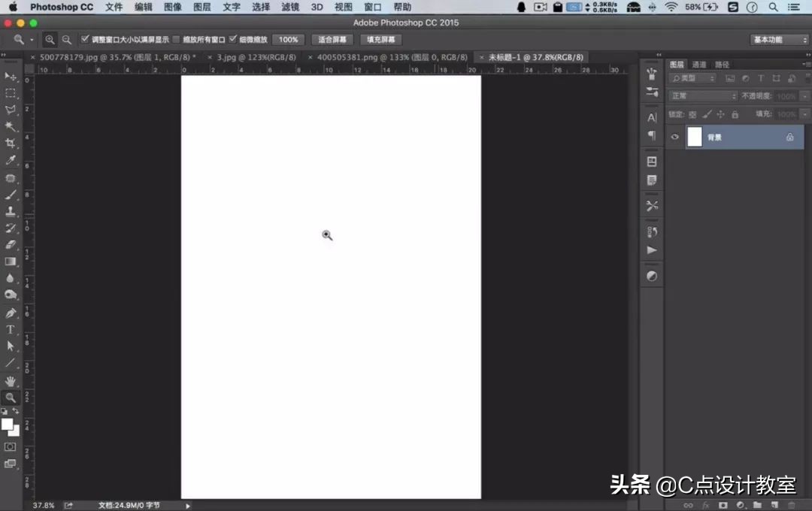Screen dimensions: 812x511
Task: Open the 填充 fill slider arrow
Action: click(x=804, y=114)
